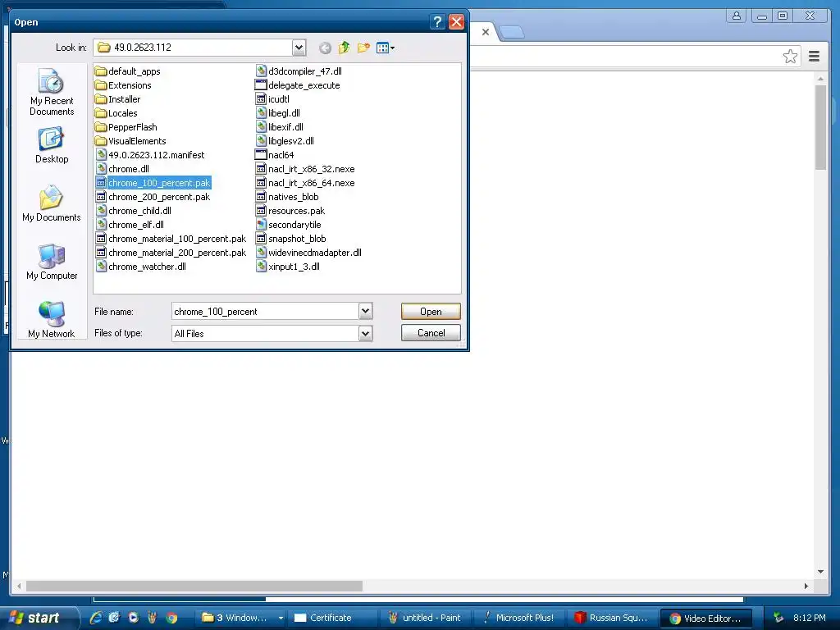Viewport: 840px width, 630px height.
Task: Click the File name text field
Action: 265,311
